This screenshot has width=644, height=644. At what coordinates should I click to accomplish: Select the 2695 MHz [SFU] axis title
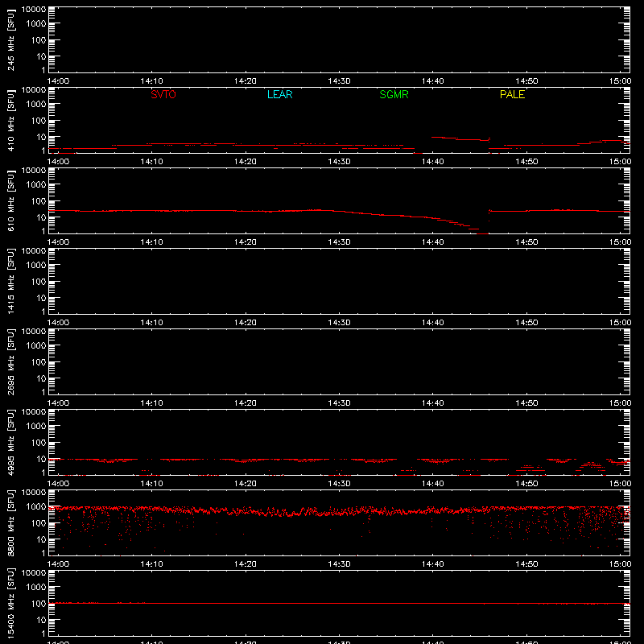(10, 361)
